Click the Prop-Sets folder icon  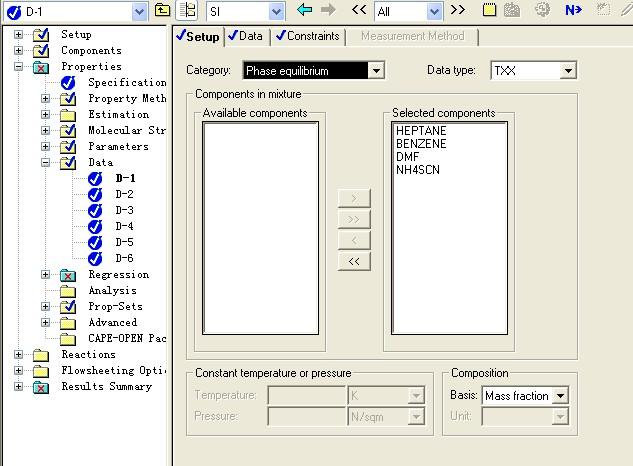click(x=68, y=307)
